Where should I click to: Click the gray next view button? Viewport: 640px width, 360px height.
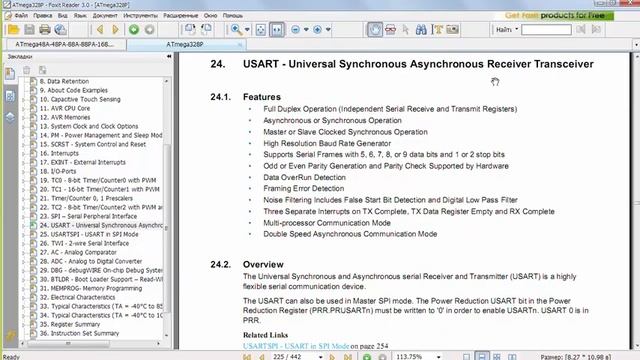pos(149,29)
